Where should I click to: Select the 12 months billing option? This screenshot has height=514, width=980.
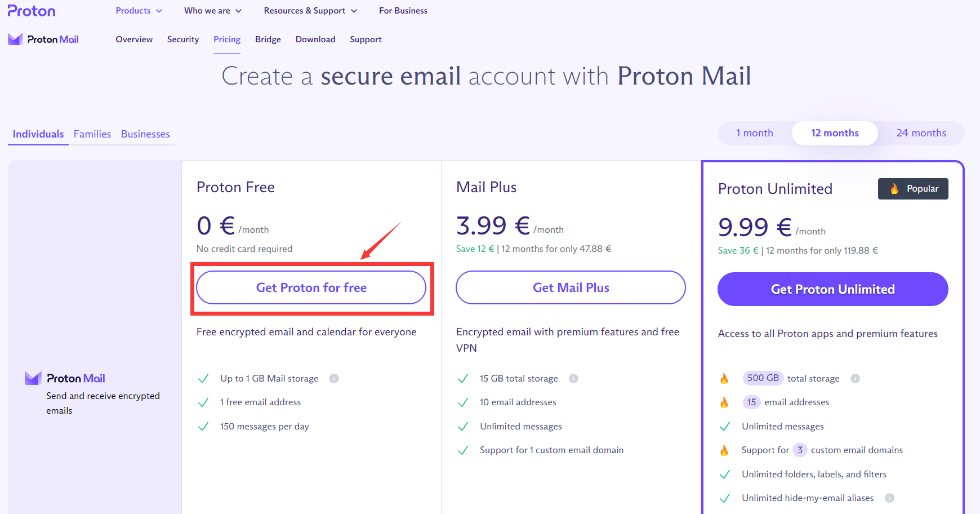(x=835, y=133)
